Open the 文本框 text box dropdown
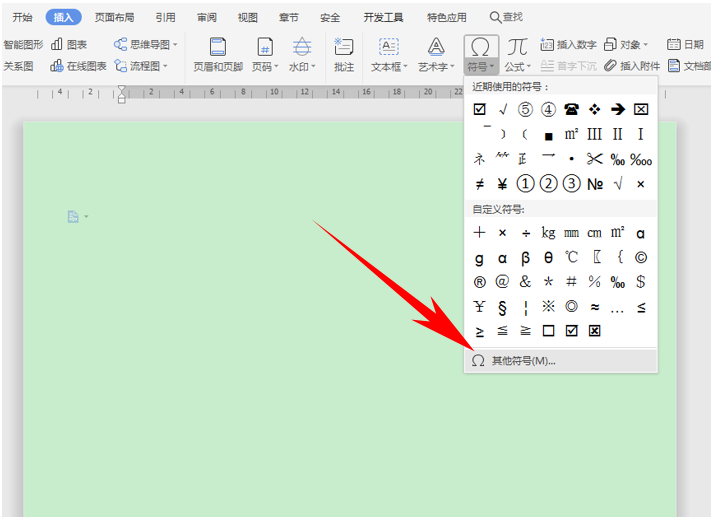Image resolution: width=711 pixels, height=517 pixels. tap(389, 55)
